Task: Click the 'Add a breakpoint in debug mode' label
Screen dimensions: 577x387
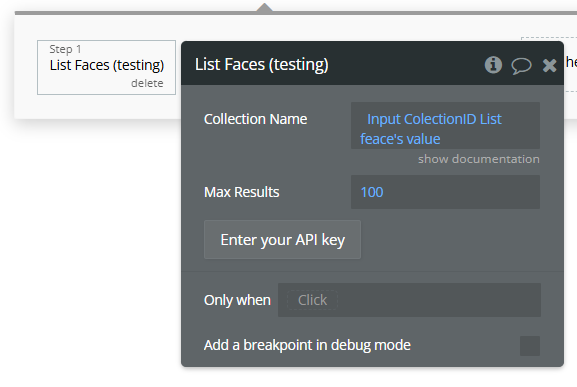Action: click(x=307, y=345)
